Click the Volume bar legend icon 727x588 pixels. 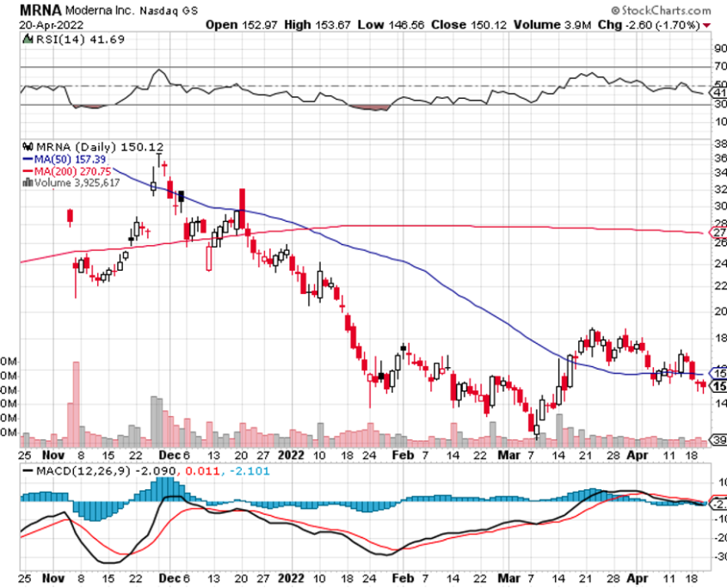[x=25, y=182]
